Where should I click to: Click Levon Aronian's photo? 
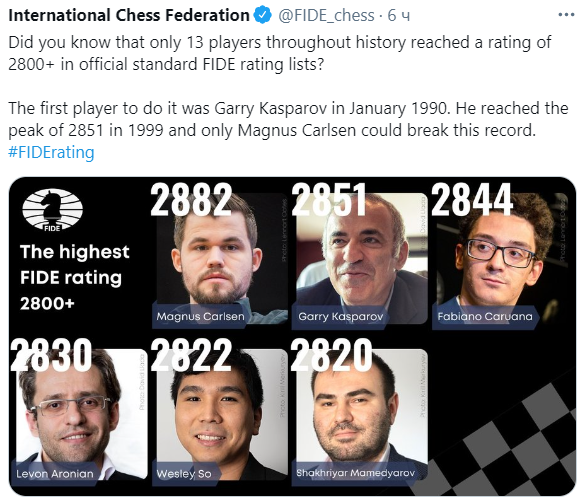point(81,414)
